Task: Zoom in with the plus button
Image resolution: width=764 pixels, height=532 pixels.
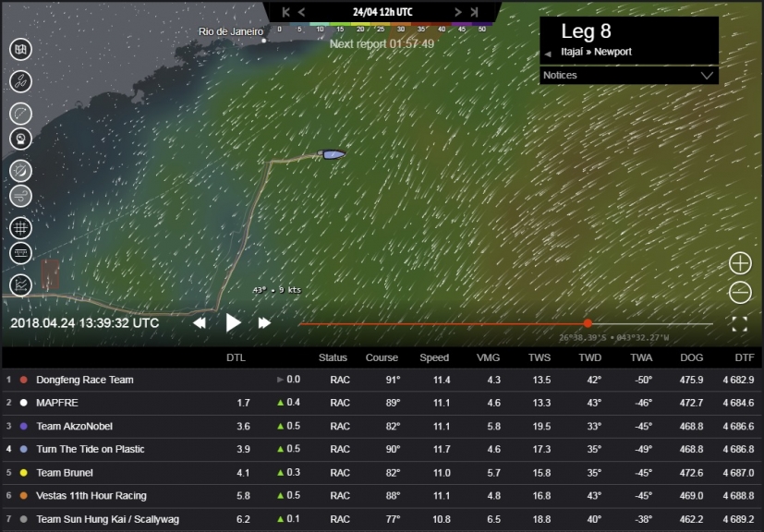Action: click(x=740, y=263)
